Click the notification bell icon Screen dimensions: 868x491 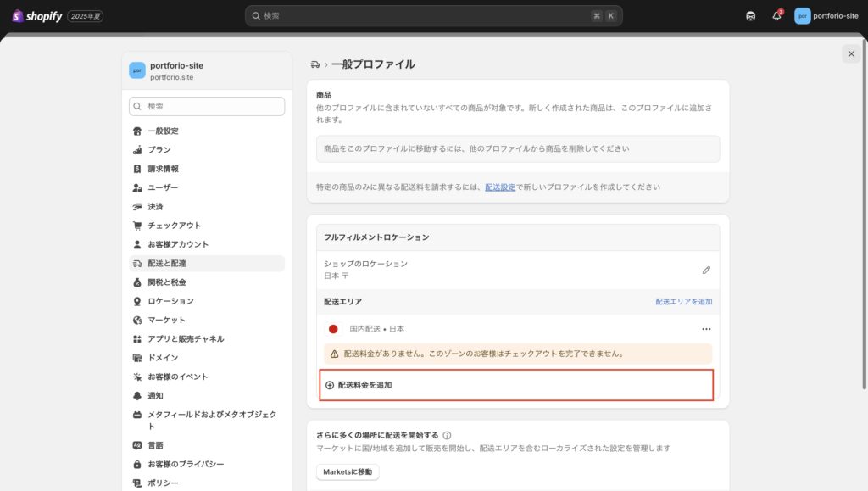pos(776,16)
